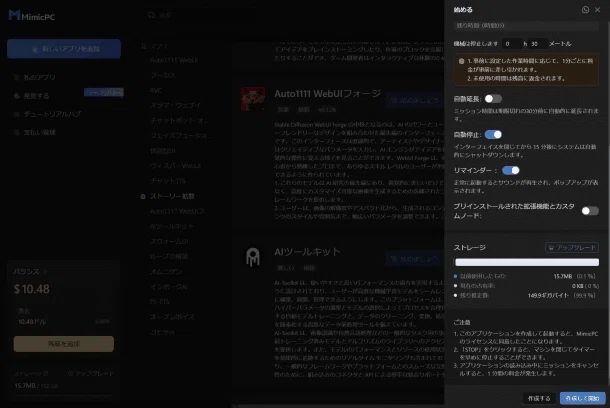The width and height of the screenshot is (610, 408).
Task: Select AIツールキット in the category list
Action: [x=172, y=226]
